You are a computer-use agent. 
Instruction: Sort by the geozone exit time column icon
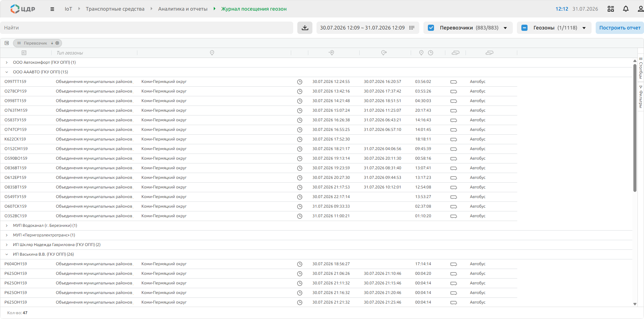tap(384, 53)
